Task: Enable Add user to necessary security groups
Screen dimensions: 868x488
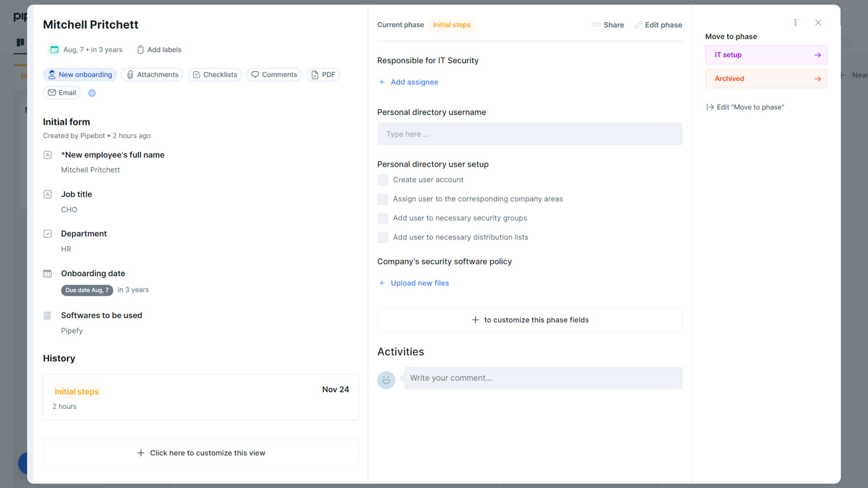Action: [382, 218]
